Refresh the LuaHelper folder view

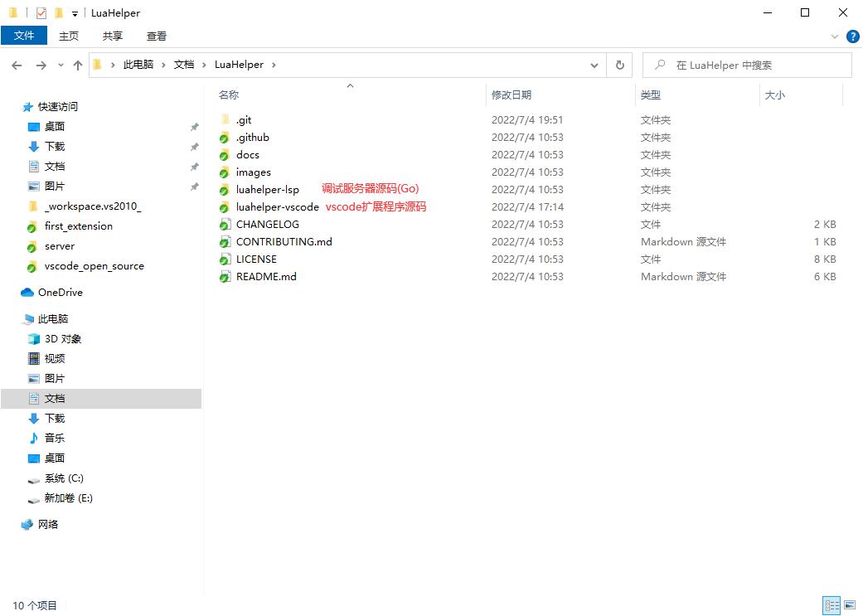620,65
